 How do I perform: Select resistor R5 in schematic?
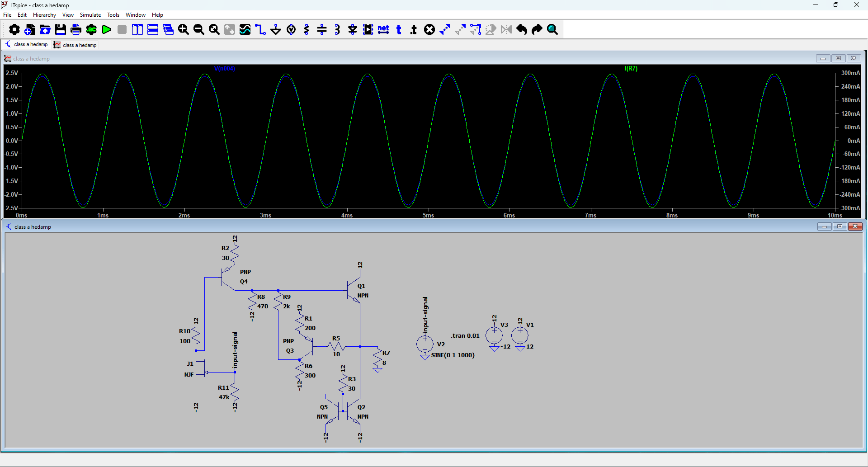pyautogui.click(x=336, y=347)
